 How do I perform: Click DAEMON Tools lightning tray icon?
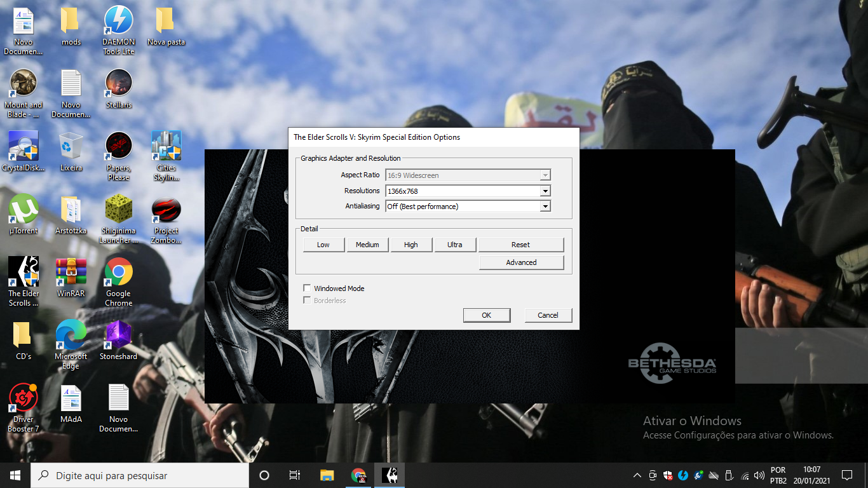tap(683, 475)
